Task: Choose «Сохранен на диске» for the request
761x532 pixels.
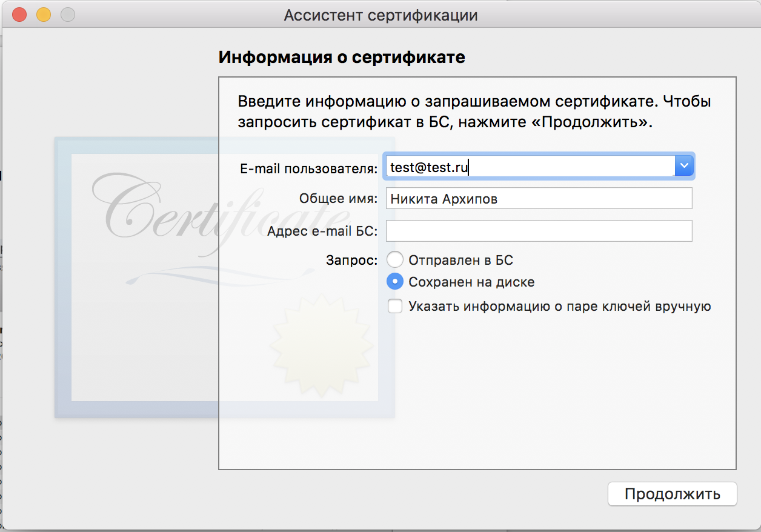Action: pyautogui.click(x=394, y=281)
